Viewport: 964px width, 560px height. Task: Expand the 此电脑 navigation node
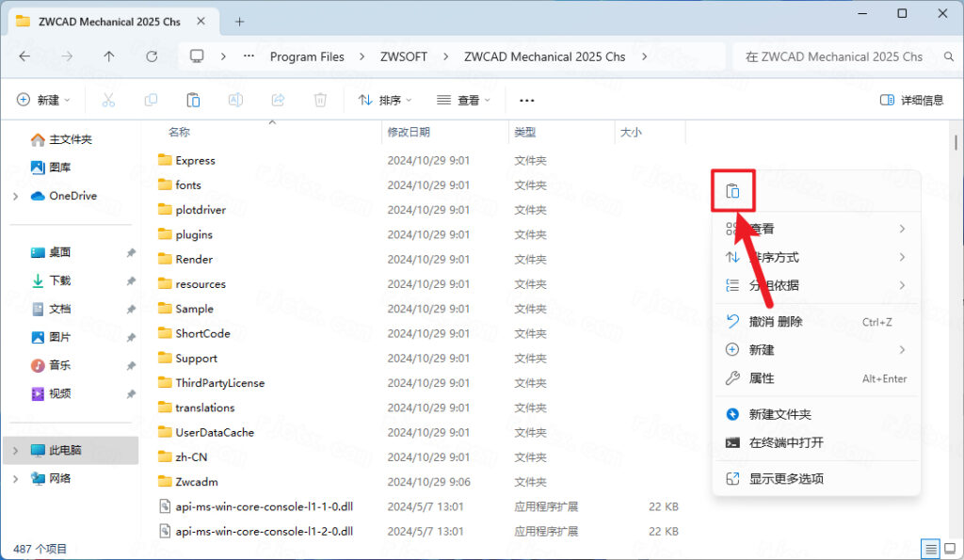(15, 450)
